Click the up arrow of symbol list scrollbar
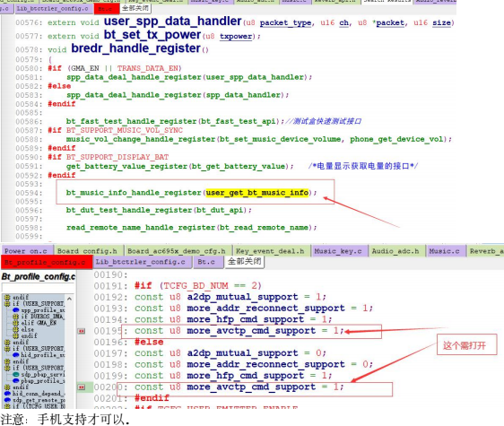The height and width of the screenshot is (426, 504). 69,299
